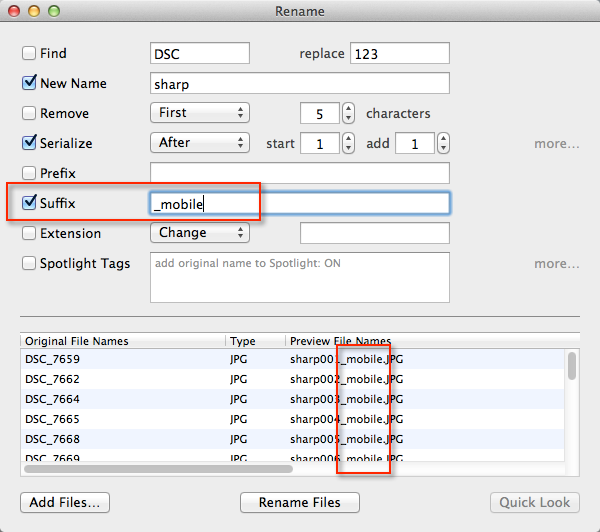The height and width of the screenshot is (532, 600).
Task: Click the Add Files button
Action: (x=65, y=502)
